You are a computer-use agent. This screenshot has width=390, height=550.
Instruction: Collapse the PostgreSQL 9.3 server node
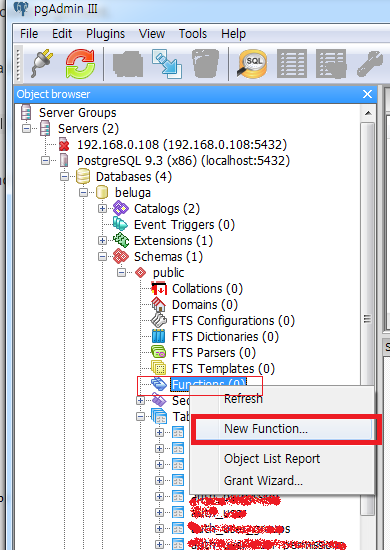point(45,161)
